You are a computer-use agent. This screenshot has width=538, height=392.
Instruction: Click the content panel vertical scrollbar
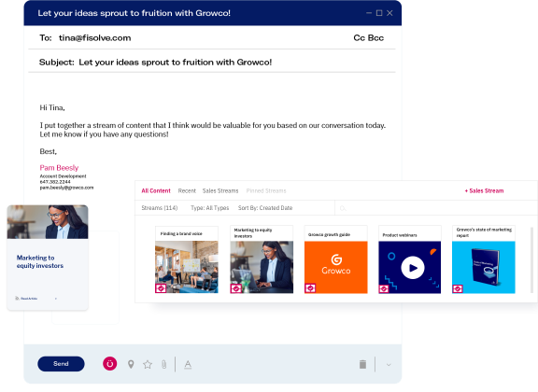[x=531, y=259]
